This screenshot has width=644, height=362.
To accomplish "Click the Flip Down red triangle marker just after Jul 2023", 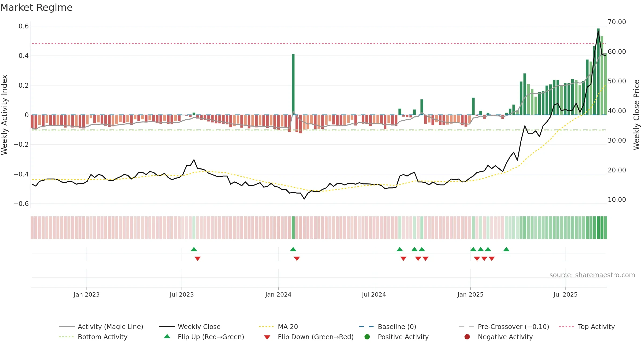I will 197,258.
